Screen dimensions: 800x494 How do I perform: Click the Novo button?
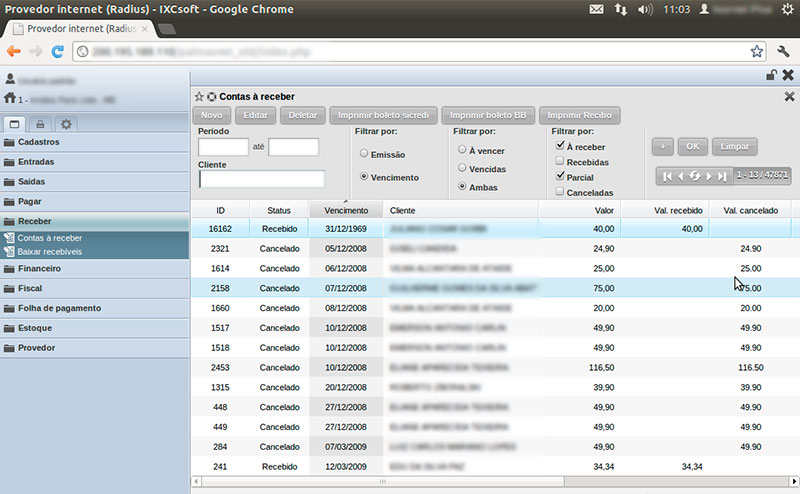point(212,115)
